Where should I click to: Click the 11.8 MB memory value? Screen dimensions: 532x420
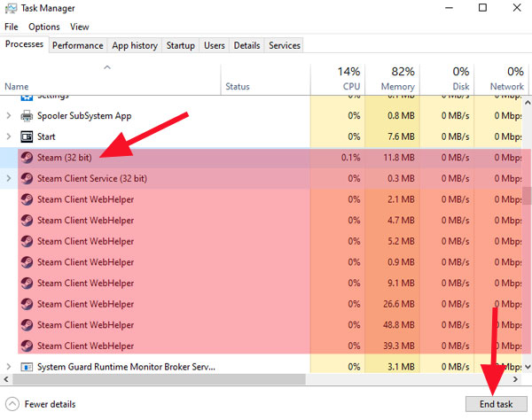click(x=399, y=158)
